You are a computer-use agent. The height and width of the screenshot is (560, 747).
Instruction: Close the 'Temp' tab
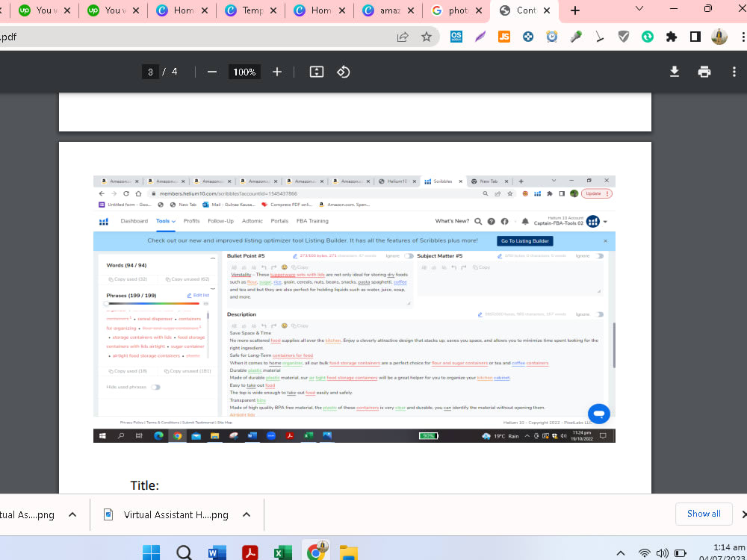[273, 10]
